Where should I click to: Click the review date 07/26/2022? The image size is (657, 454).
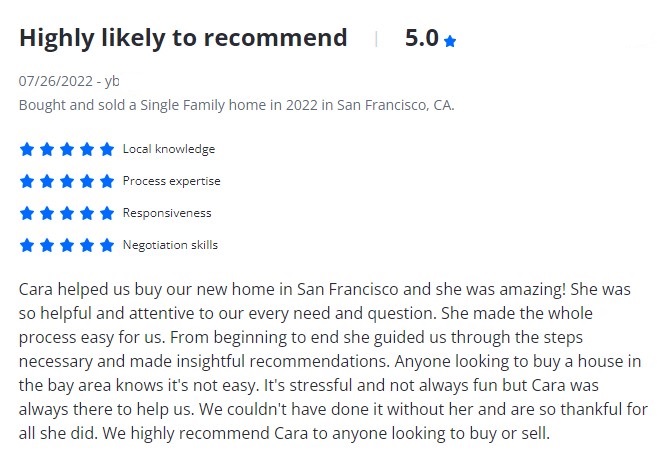click(55, 81)
